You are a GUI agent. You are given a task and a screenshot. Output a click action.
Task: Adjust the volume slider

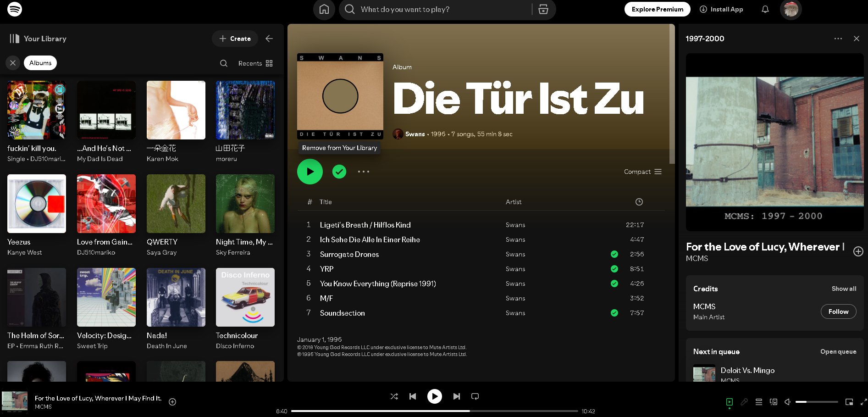817,402
